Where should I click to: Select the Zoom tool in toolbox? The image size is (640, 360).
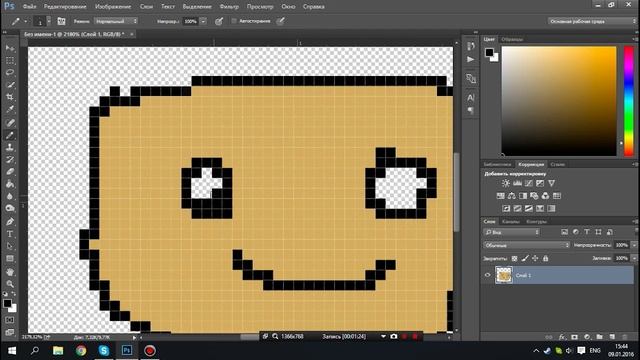coord(10,284)
